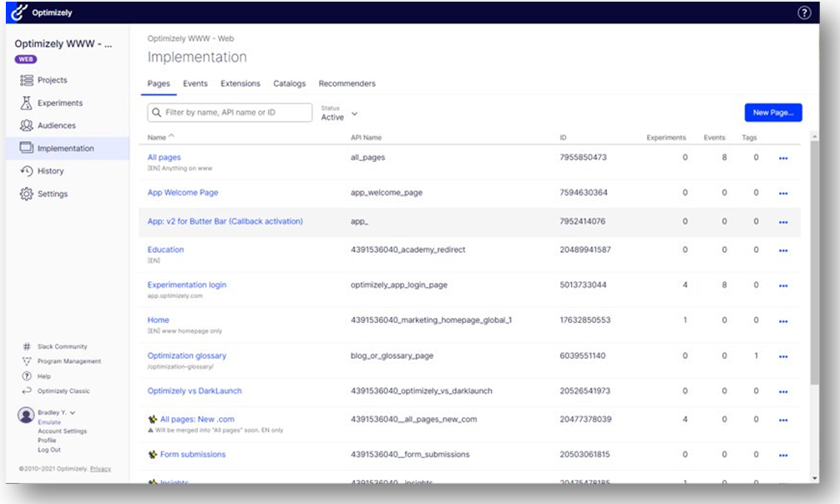The image size is (840, 504).
Task: Click the Log Out link
Action: (49, 450)
